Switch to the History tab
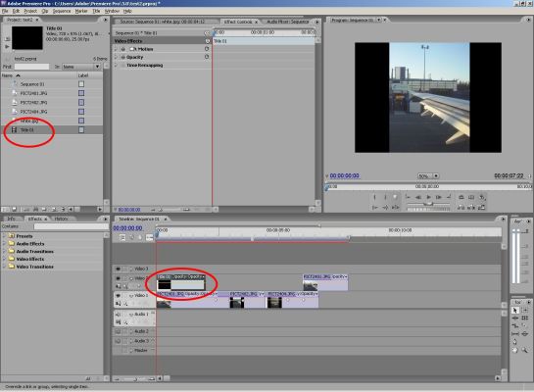 point(62,219)
